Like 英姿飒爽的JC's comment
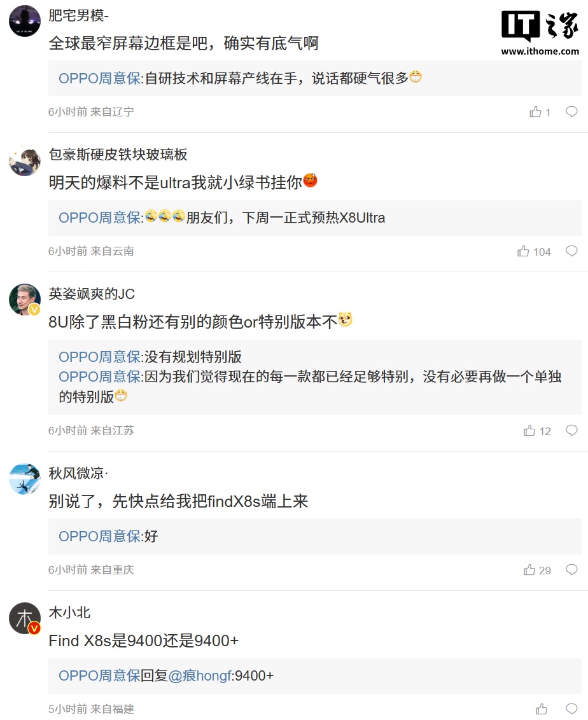 (529, 431)
